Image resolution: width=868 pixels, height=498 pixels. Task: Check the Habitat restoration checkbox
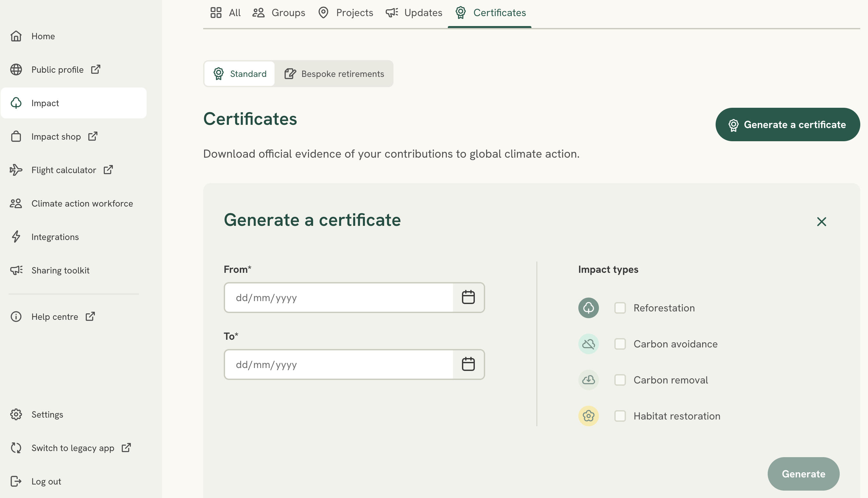coord(620,416)
